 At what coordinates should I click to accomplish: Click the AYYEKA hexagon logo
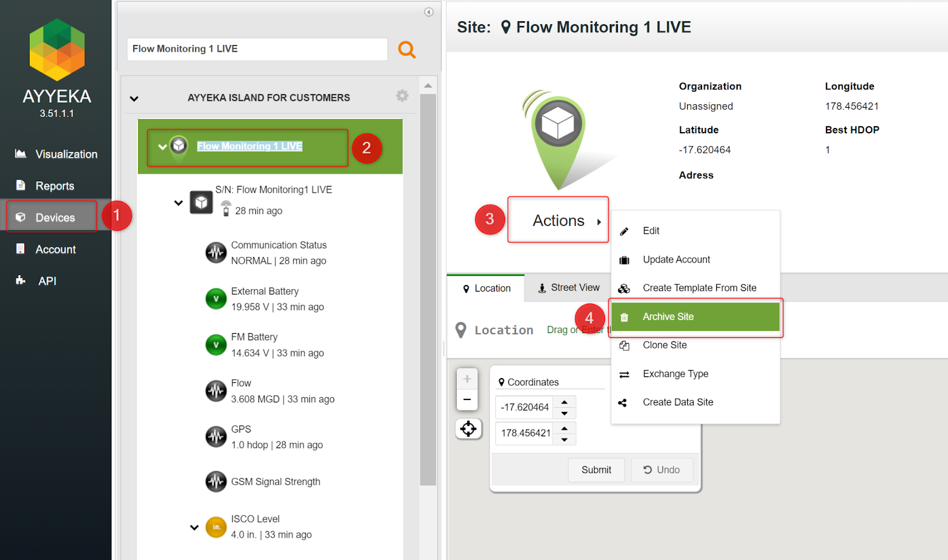pos(57,50)
